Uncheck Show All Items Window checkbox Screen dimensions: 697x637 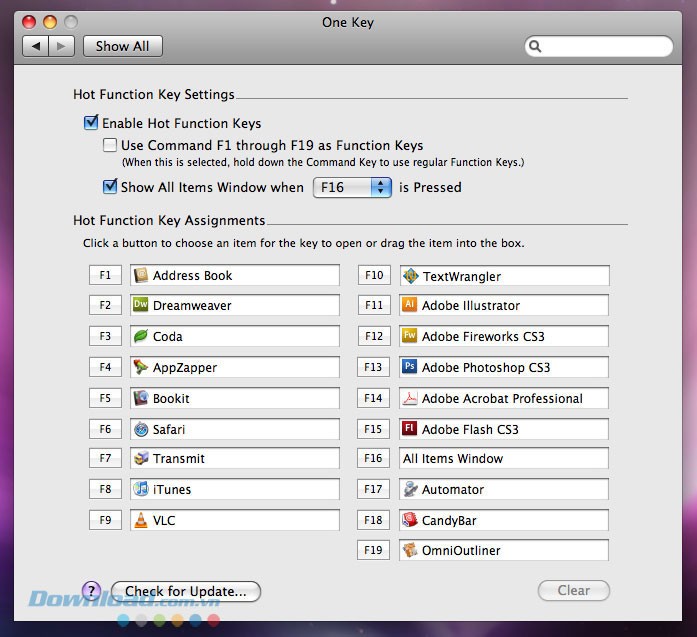coord(110,187)
